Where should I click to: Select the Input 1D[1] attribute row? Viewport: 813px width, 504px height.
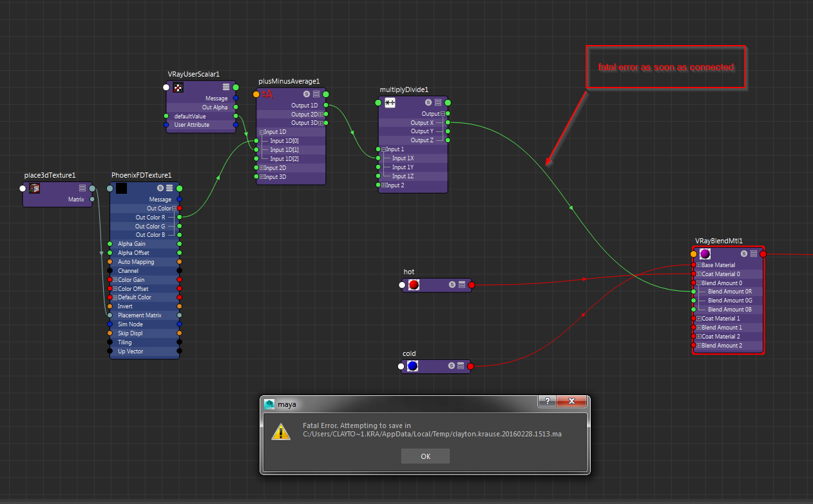[x=291, y=150]
